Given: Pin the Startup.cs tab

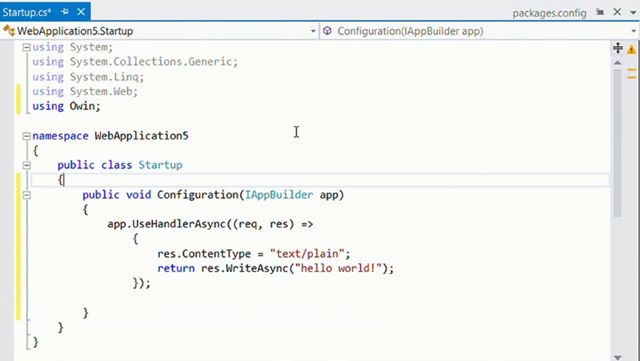Looking at the screenshot, I should coord(64,12).
